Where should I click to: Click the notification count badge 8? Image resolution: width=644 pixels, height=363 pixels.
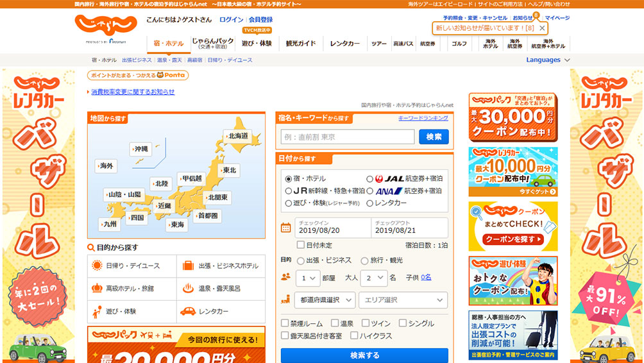pos(536,15)
